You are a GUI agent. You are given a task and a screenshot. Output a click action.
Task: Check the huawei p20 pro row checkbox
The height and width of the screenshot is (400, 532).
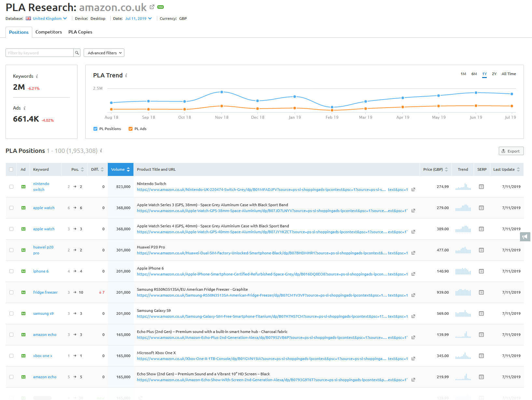[x=11, y=250]
